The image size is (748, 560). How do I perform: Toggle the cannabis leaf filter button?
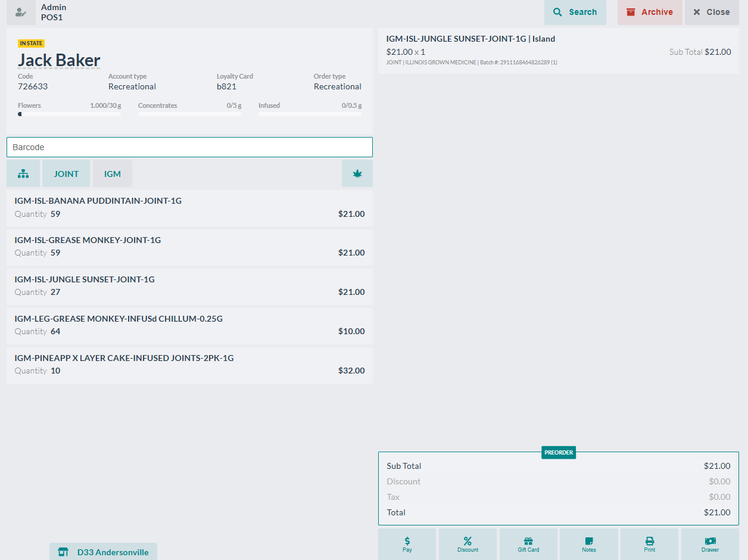pyautogui.click(x=357, y=173)
